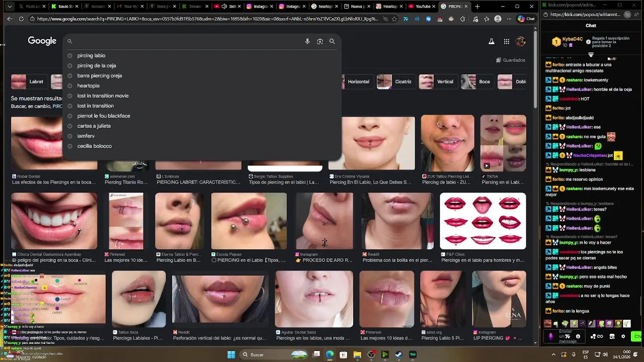This screenshot has height=362, width=644.
Task: Go back to the previous page
Action: pos(10,19)
